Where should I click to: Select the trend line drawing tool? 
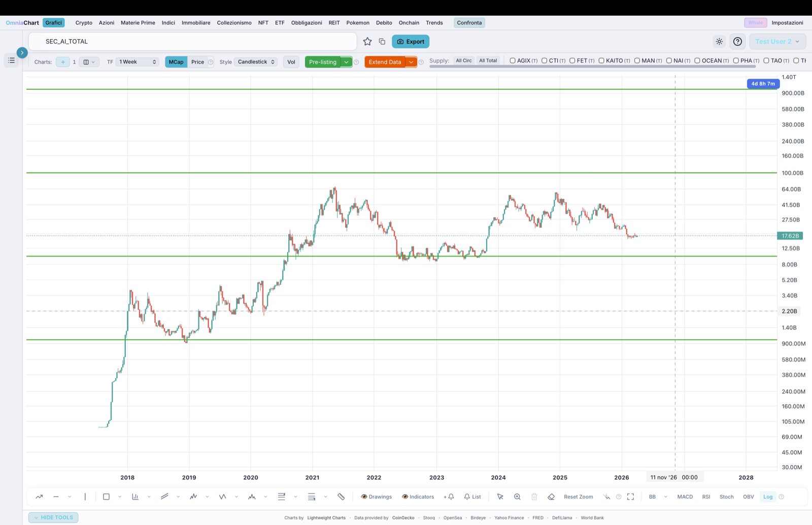pyautogui.click(x=39, y=497)
